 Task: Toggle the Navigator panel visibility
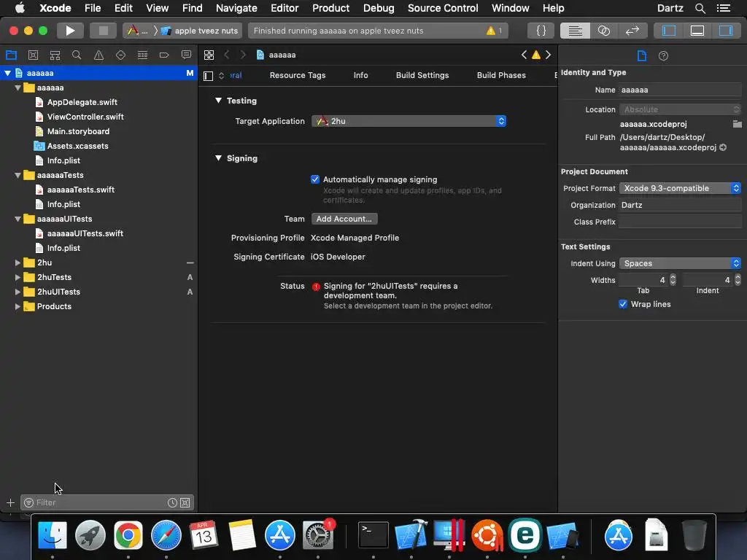[x=669, y=31]
